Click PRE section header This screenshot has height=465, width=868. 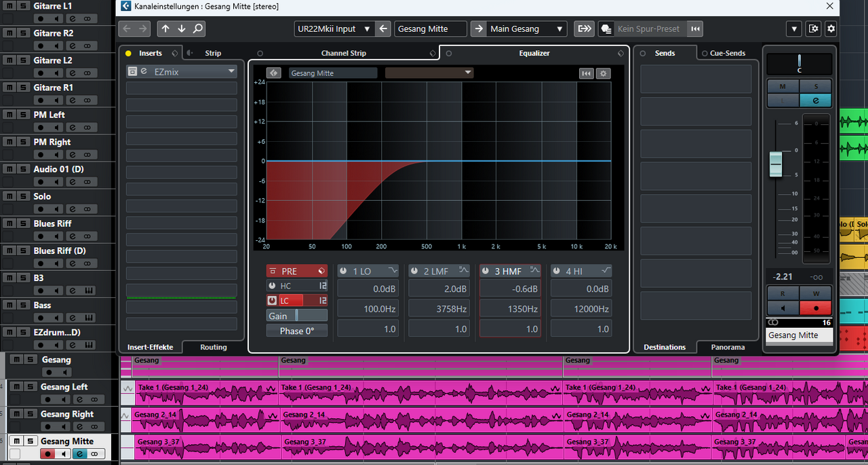[297, 271]
